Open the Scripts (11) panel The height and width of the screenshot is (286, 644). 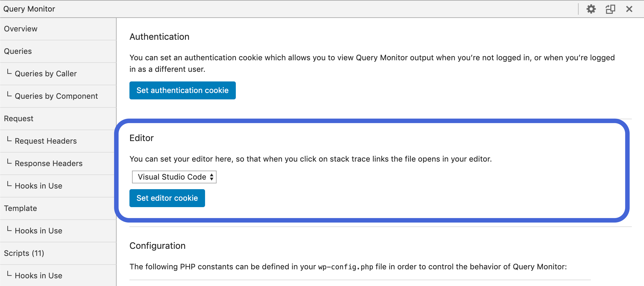pyautogui.click(x=24, y=253)
